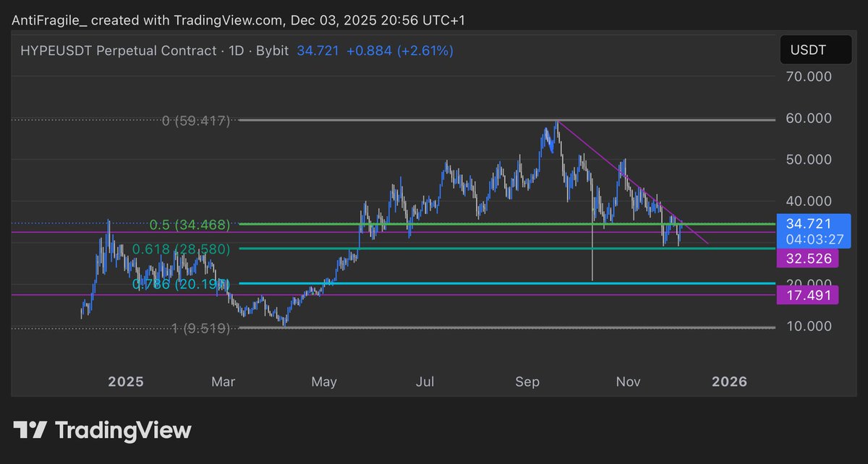Screen dimensions: 868x464
Task: Click the 60.000 price axis label
Action: pyautogui.click(x=807, y=119)
